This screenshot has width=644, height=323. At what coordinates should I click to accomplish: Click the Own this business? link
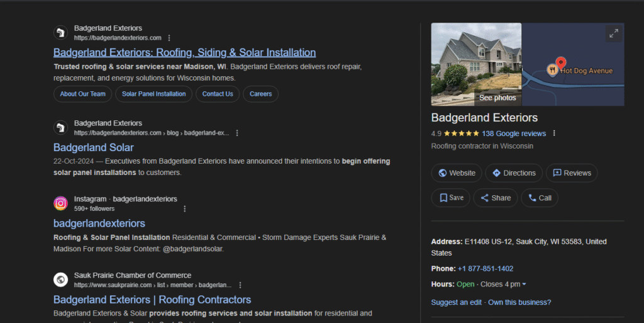pos(519,302)
